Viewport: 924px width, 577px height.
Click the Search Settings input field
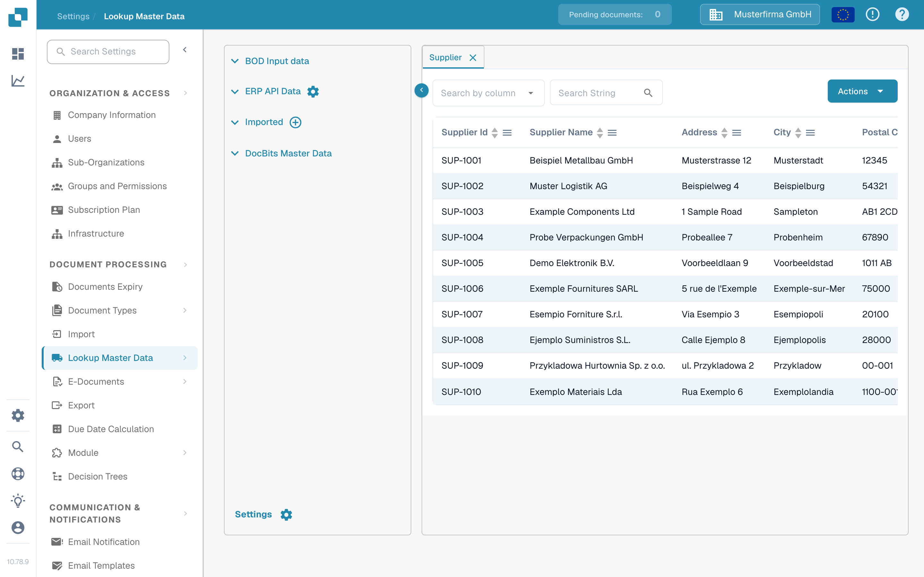pyautogui.click(x=108, y=52)
